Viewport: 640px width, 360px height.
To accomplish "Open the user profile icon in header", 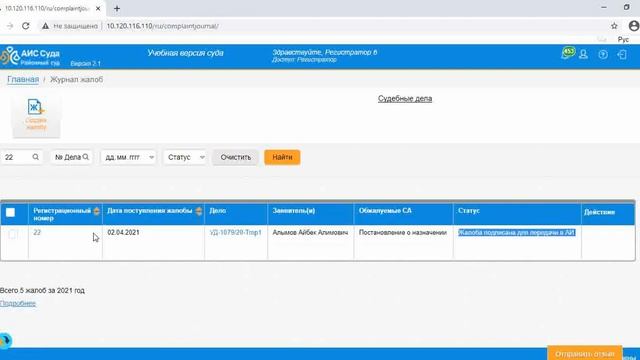I will (583, 54).
